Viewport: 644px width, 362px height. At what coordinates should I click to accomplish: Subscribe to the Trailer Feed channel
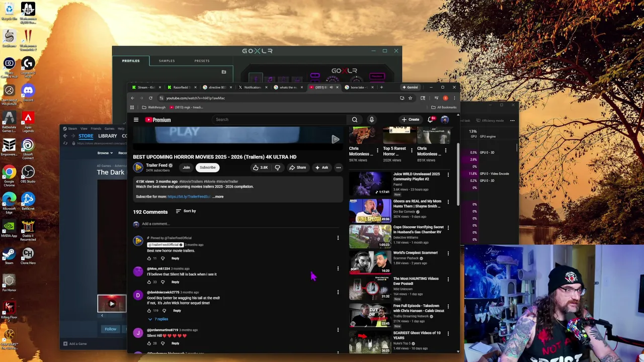pos(207,167)
